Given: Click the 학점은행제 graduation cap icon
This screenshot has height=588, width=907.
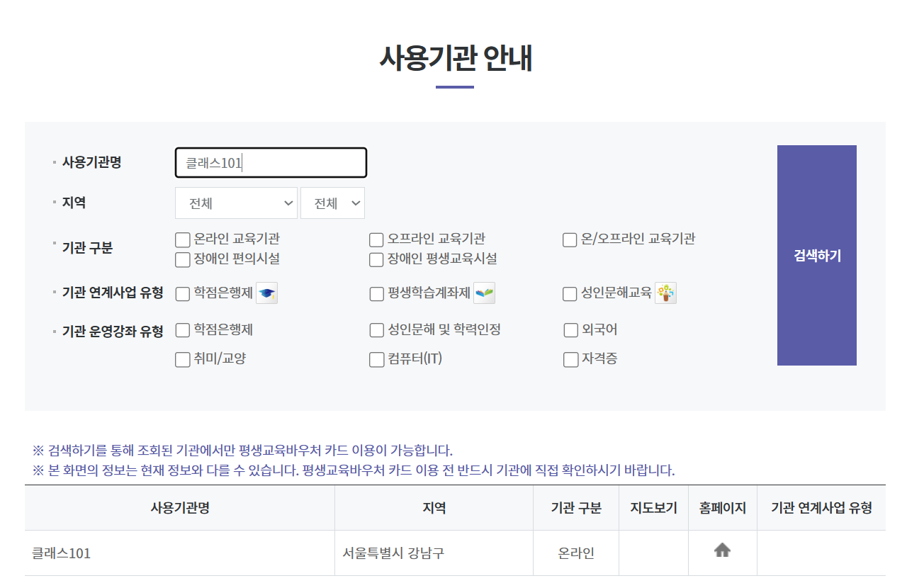Looking at the screenshot, I should pos(266,293).
